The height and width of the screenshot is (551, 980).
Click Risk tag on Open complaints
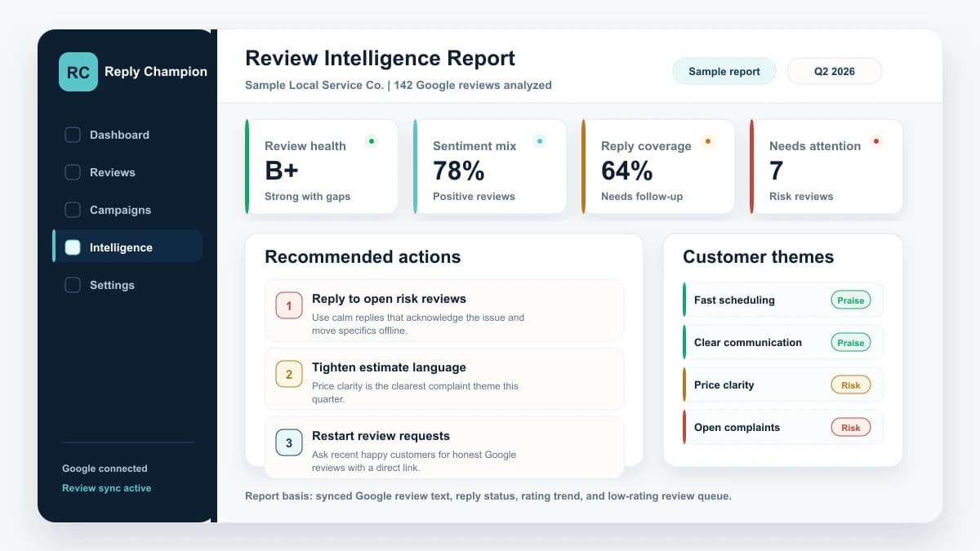[851, 427]
